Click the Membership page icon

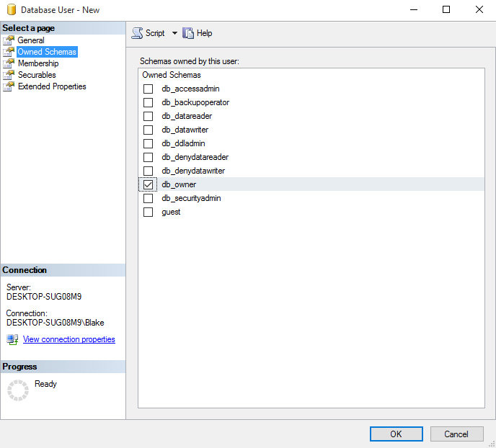tap(9, 63)
